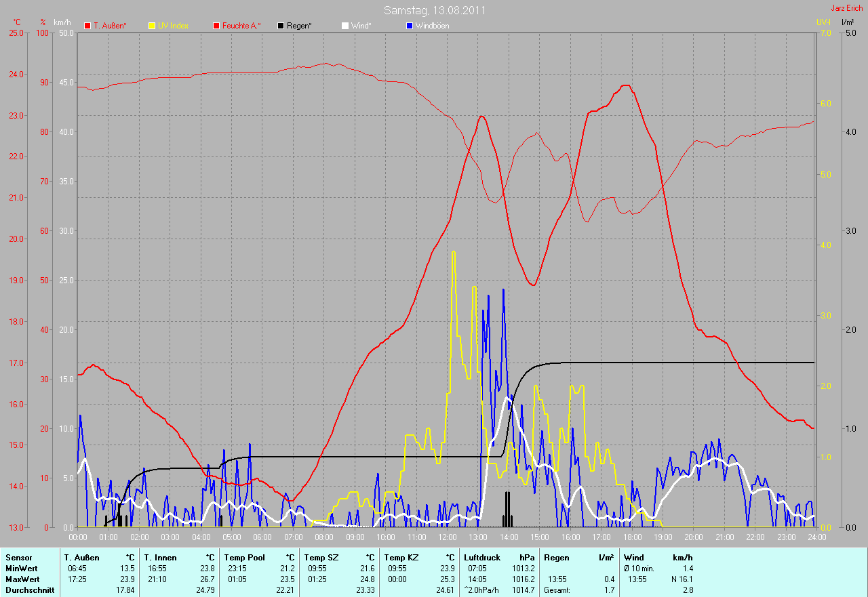868x597 pixels.
Task: Click the 'T. Innen' column header
Action: [x=161, y=558]
